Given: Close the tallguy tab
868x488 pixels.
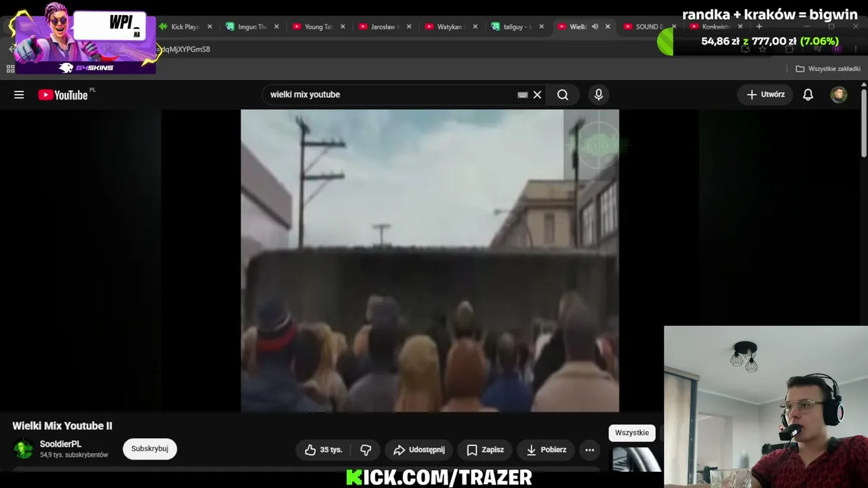Looking at the screenshot, I should click(541, 26).
